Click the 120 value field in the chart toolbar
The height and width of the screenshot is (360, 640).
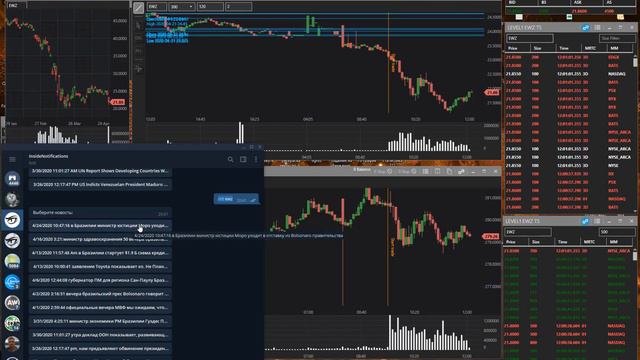tap(210, 7)
